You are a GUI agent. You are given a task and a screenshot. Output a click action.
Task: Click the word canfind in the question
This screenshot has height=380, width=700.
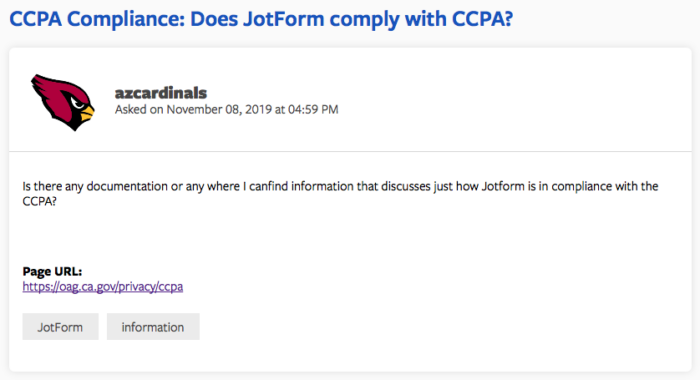268,186
